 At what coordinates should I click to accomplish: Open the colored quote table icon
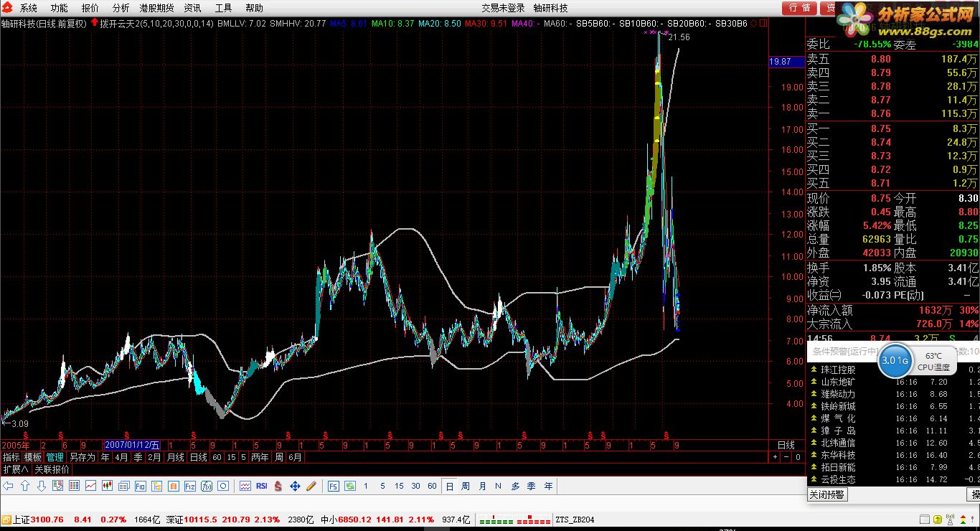[74, 486]
